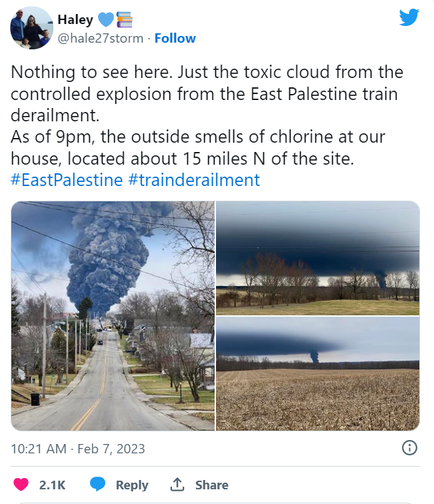Open the cornfield smoke photo
Screen dimensions: 434x504
pyautogui.click(x=318, y=373)
